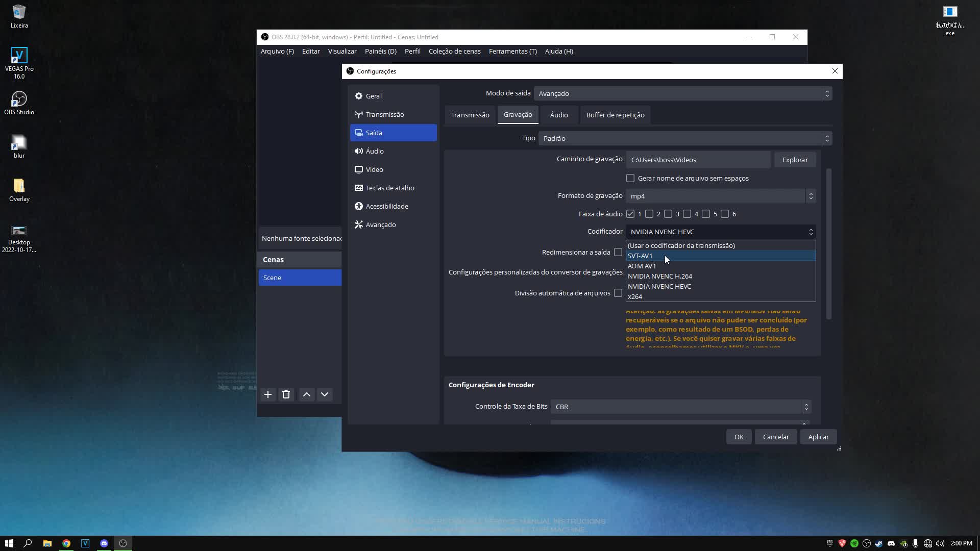This screenshot has height=551, width=980.
Task: Click the recording path input field
Action: [698, 160]
